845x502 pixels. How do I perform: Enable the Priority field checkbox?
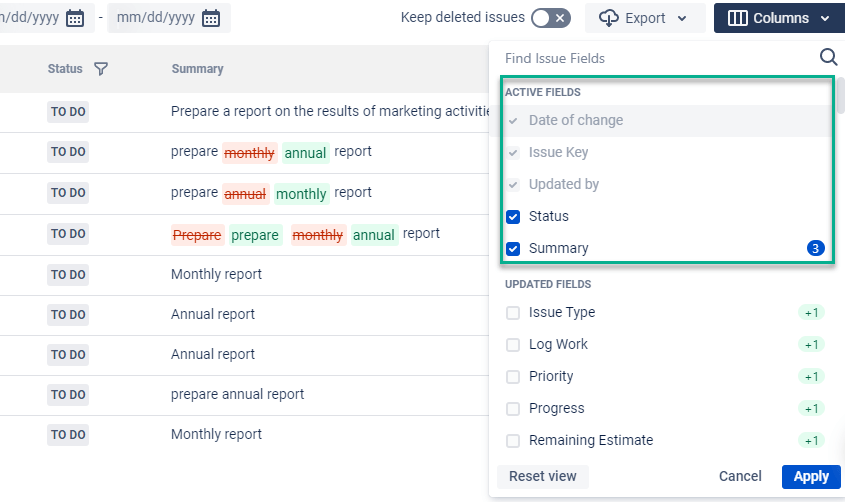click(x=513, y=376)
